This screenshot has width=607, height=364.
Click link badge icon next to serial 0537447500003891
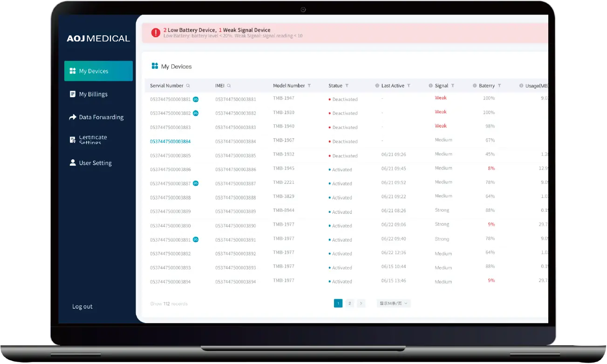(x=196, y=240)
